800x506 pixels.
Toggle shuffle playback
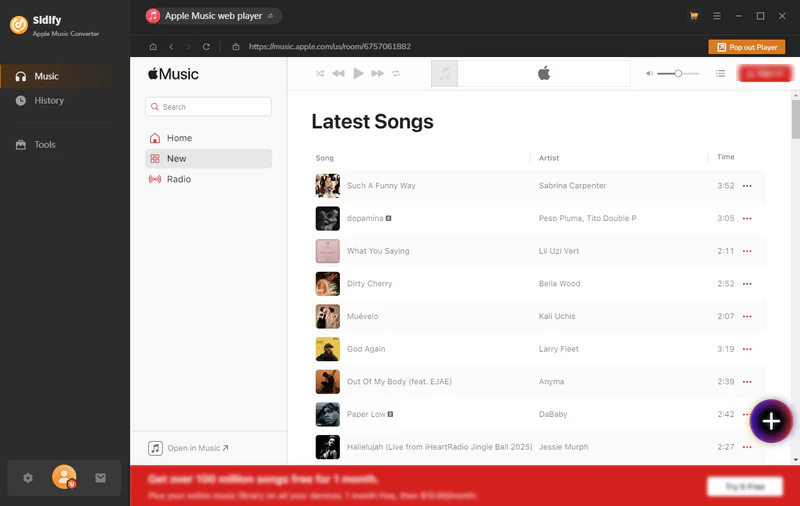click(320, 73)
